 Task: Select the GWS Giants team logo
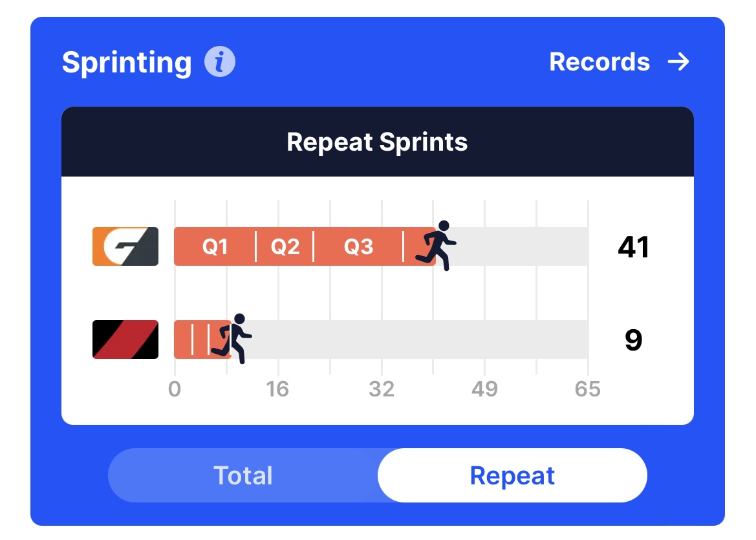(x=125, y=246)
